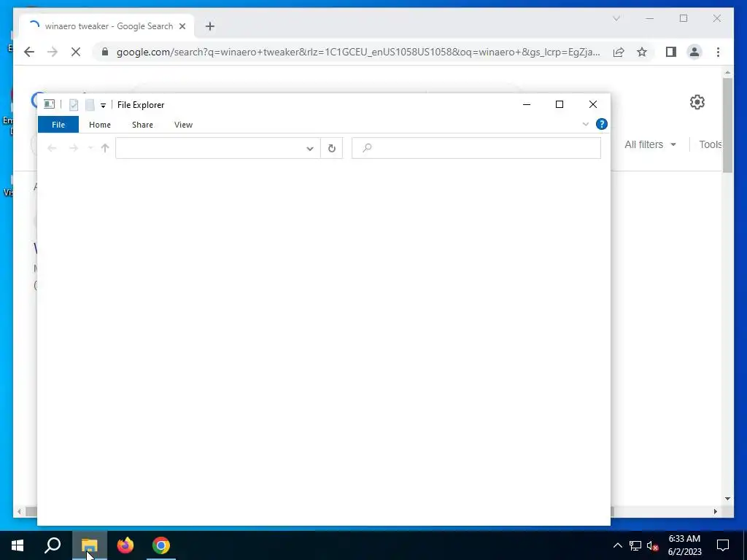Refresh the File Explorer location
The width and height of the screenshot is (747, 560).
[x=332, y=149]
